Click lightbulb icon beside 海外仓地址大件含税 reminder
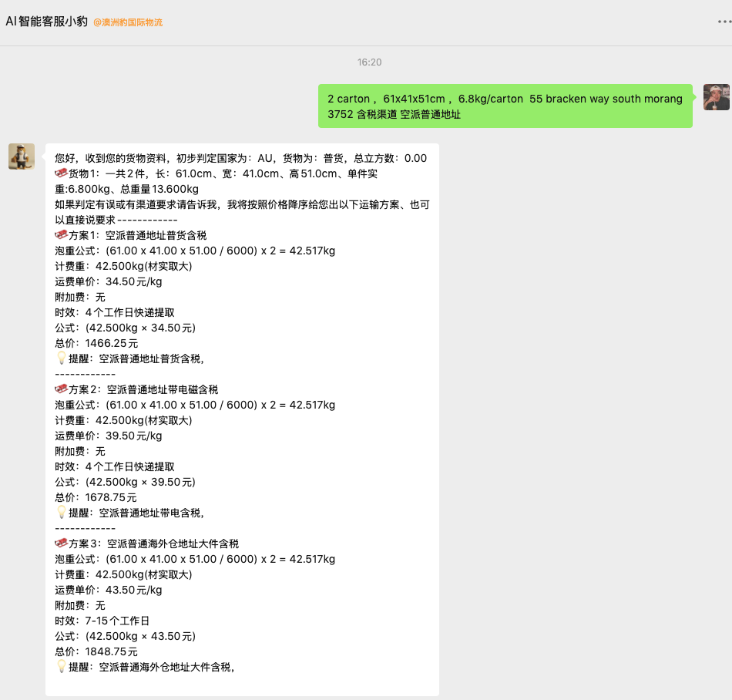The width and height of the screenshot is (732, 700). pyautogui.click(x=62, y=667)
